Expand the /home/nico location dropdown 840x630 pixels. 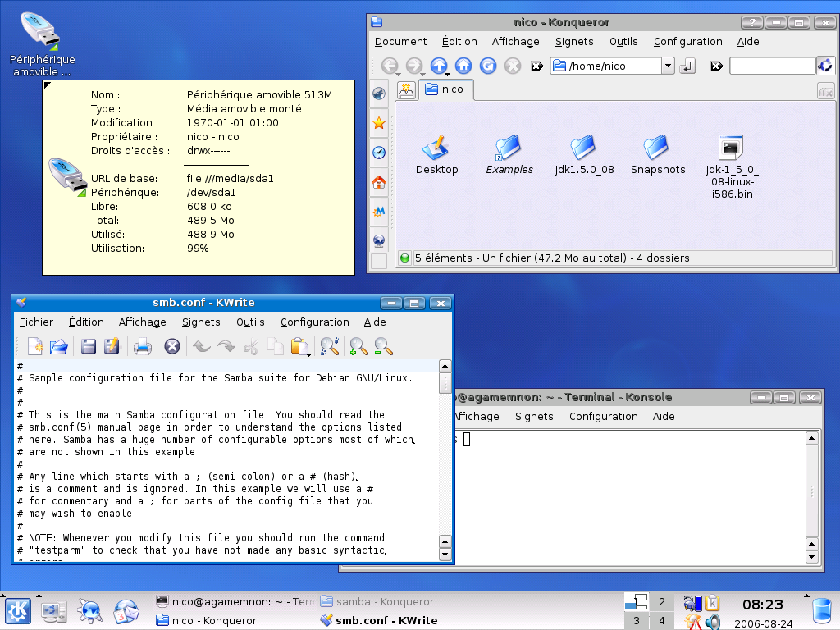[x=668, y=66]
